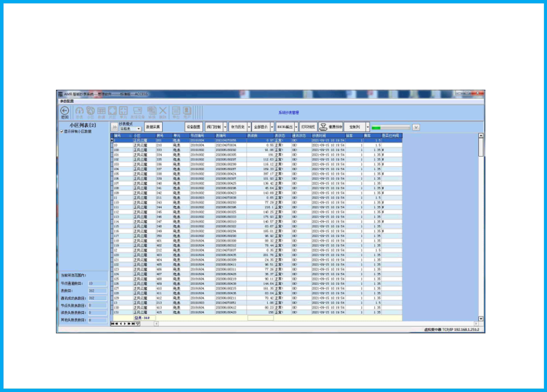
Task: Expand dropdown arrow beside 阀门控制
Action: (225, 127)
